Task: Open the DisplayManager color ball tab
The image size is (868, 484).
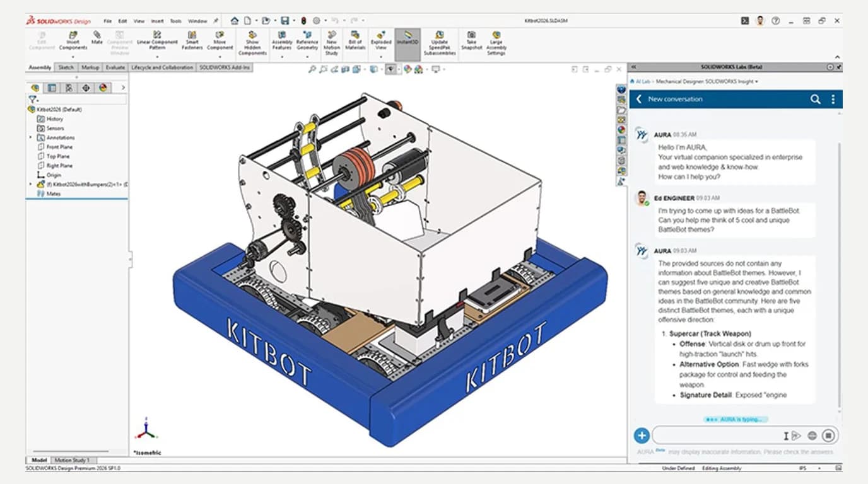Action: [103, 88]
